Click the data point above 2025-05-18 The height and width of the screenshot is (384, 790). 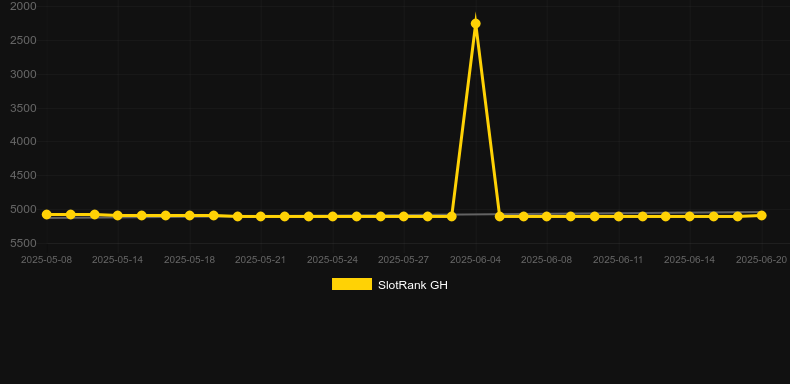[x=189, y=216]
